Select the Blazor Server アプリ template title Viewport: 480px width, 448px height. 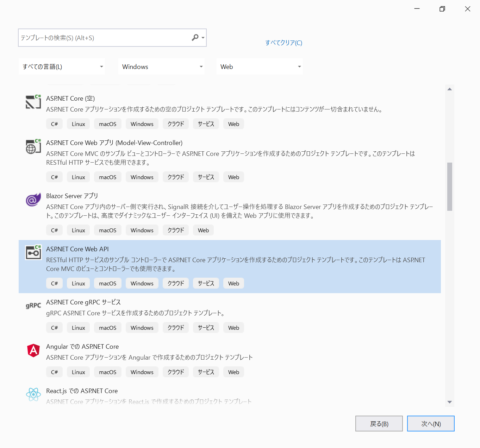72,196
